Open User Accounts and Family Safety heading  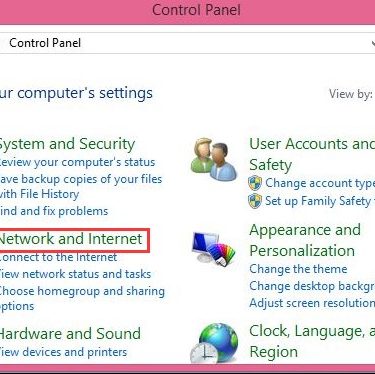click(x=312, y=154)
